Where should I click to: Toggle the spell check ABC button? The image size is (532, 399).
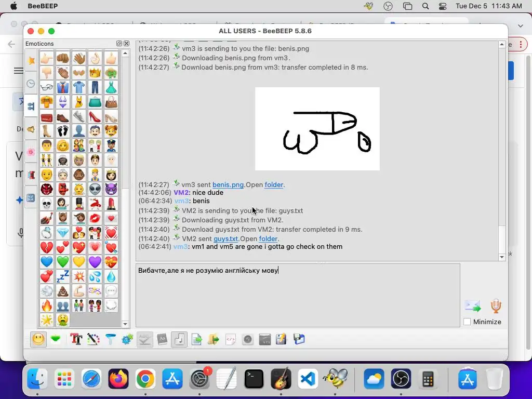click(x=144, y=339)
